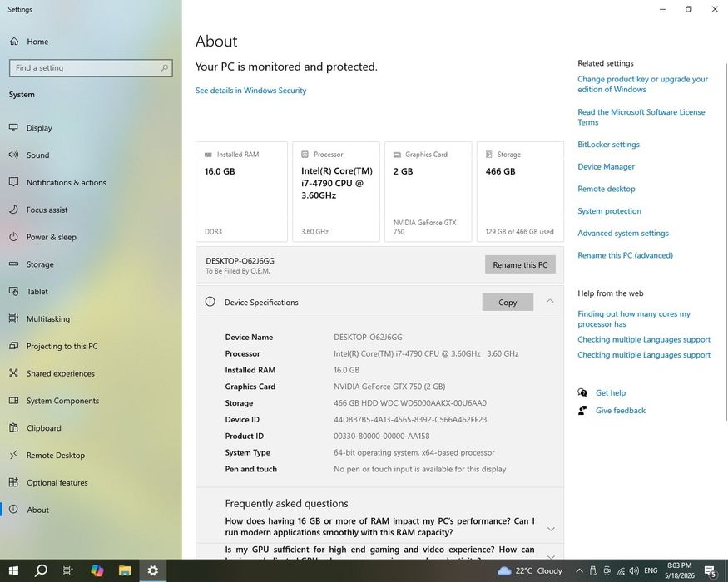The width and height of the screenshot is (728, 582).
Task: Open System protection link
Action: pos(609,211)
